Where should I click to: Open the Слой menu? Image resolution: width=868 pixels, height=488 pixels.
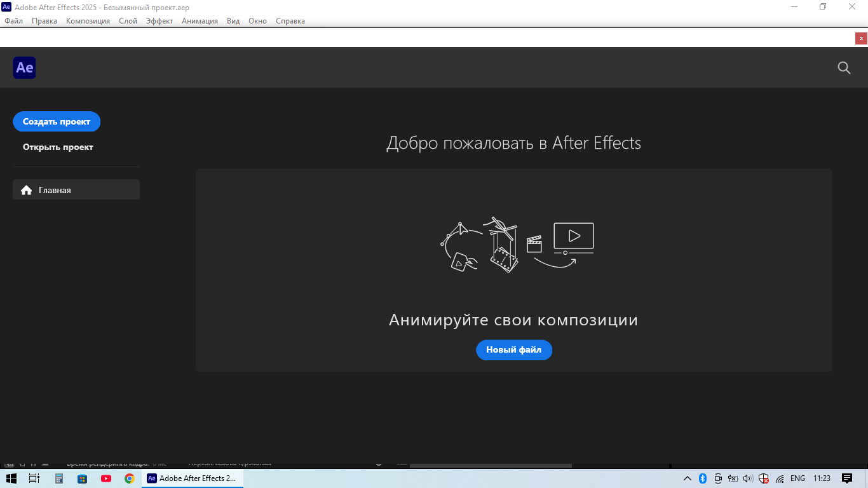click(x=128, y=21)
